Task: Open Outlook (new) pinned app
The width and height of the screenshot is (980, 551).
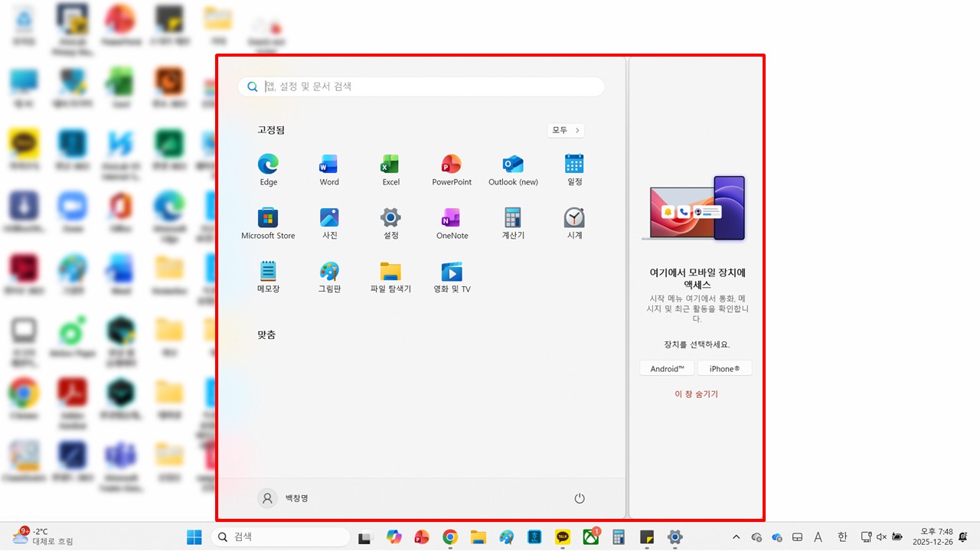Action: pos(513,170)
